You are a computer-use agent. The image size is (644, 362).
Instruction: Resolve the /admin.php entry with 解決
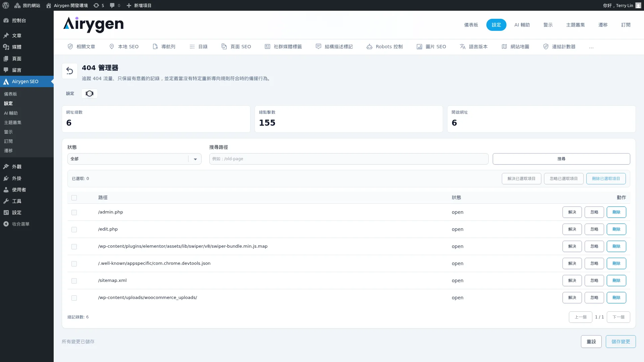click(572, 212)
